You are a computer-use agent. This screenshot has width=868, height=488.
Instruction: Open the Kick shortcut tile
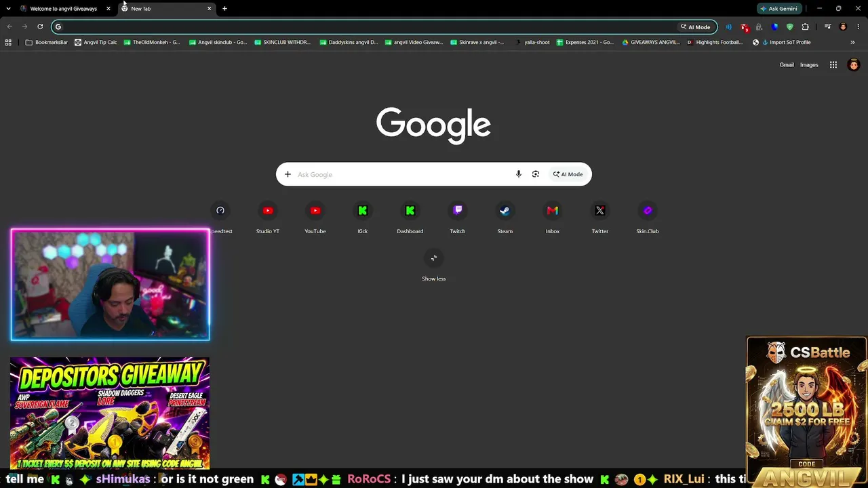click(363, 218)
